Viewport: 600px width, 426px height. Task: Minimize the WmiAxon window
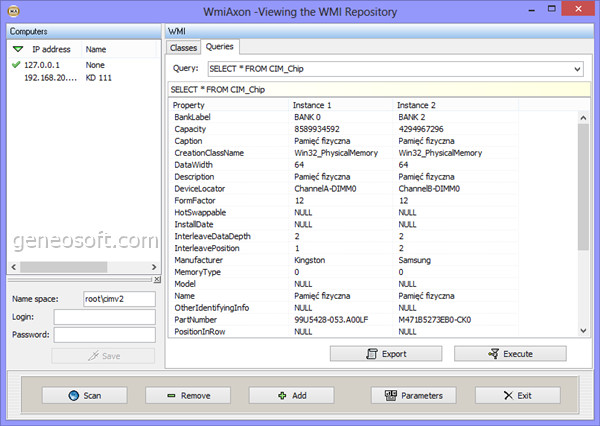[531, 9]
